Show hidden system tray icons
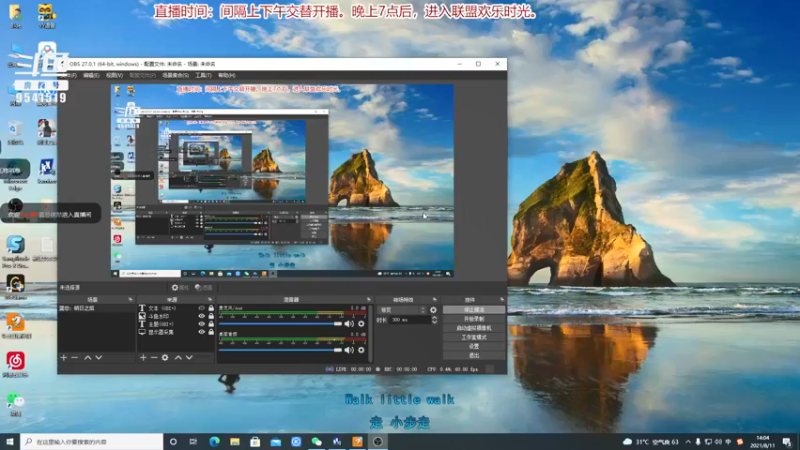 (688, 442)
